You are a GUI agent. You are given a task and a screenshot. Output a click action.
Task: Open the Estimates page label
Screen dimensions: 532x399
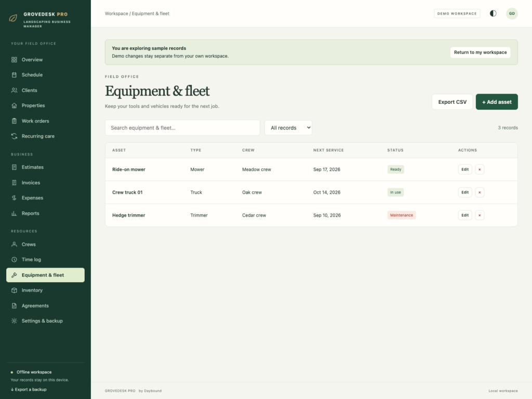(33, 167)
